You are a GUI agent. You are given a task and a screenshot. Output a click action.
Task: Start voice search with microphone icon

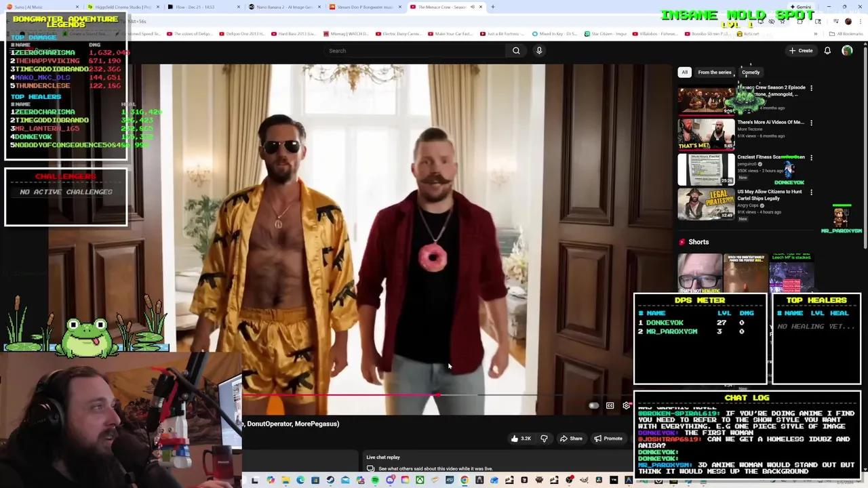(x=539, y=51)
